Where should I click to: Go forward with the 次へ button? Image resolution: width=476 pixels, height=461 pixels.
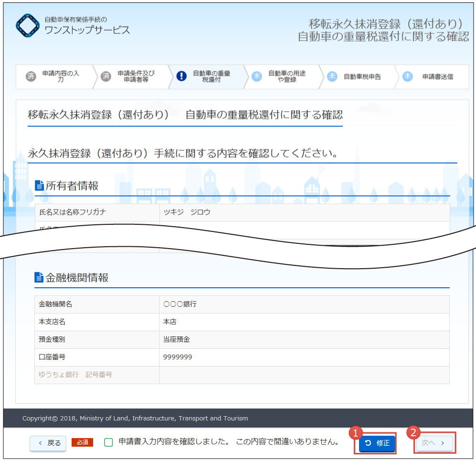[x=434, y=443]
